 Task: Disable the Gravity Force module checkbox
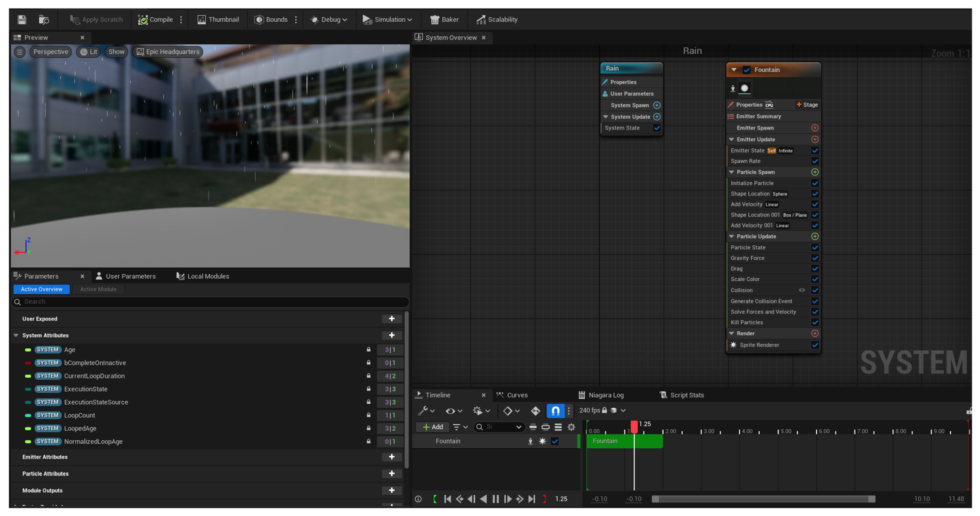tap(815, 258)
